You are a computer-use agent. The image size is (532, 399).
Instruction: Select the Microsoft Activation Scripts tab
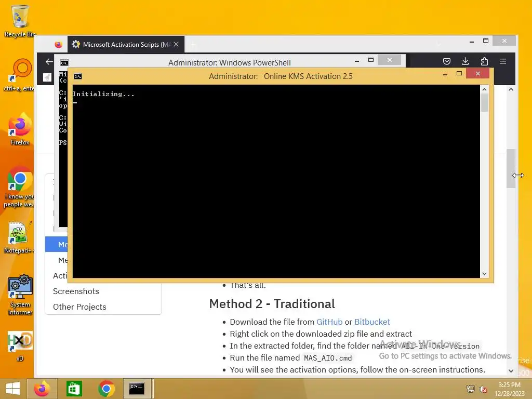[126, 45]
